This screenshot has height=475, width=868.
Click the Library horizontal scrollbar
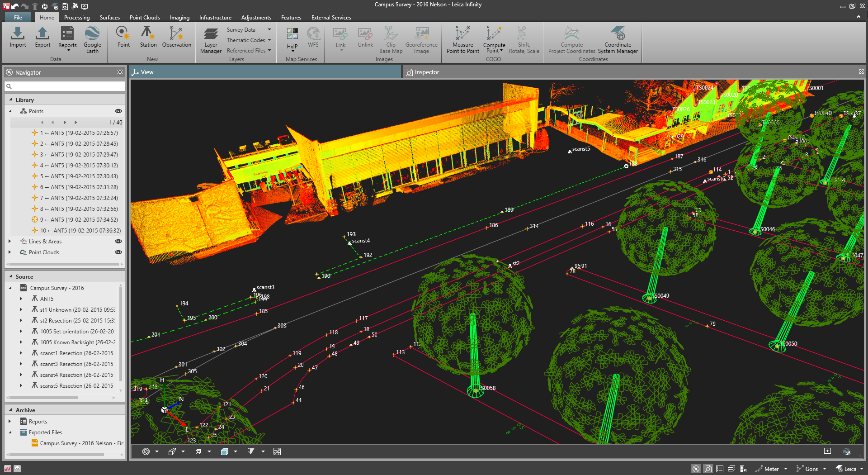[63, 264]
